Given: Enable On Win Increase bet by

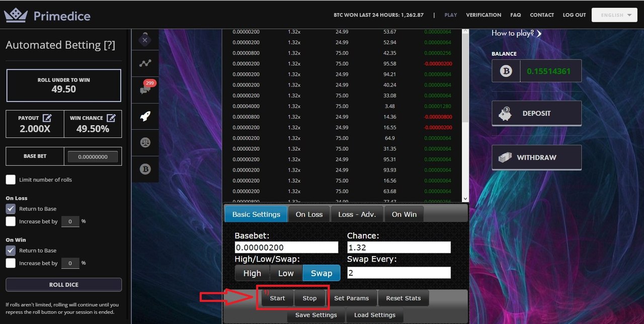Looking at the screenshot, I should coord(11,263).
